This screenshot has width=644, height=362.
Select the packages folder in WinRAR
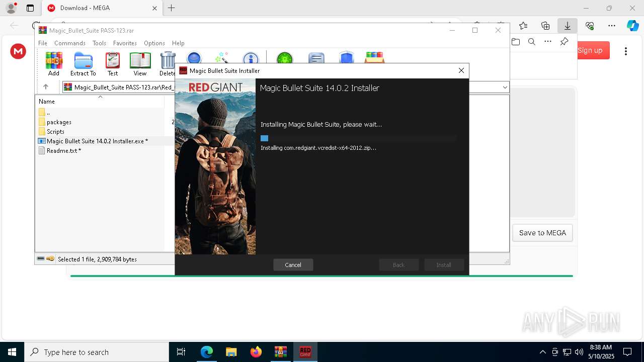59,122
